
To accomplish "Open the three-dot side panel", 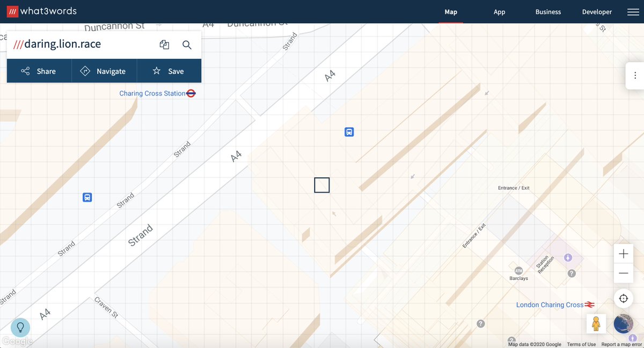I will coord(635,76).
